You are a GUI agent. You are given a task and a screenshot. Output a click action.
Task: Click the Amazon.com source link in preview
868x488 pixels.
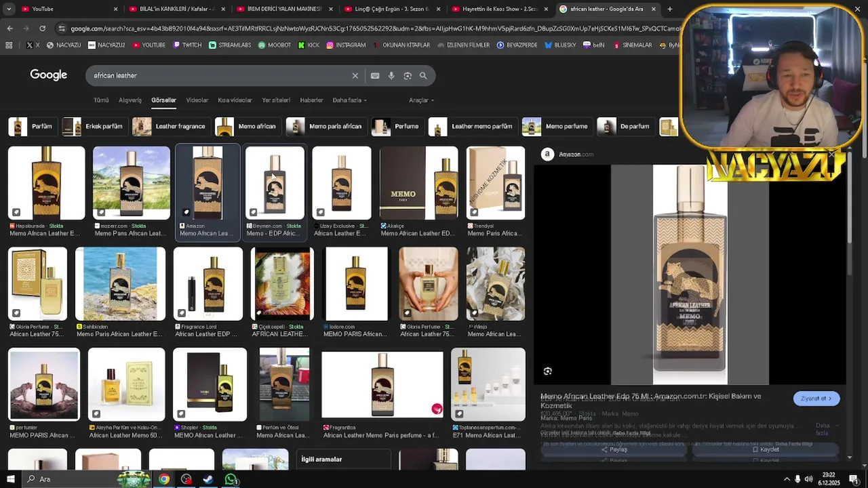click(x=568, y=155)
